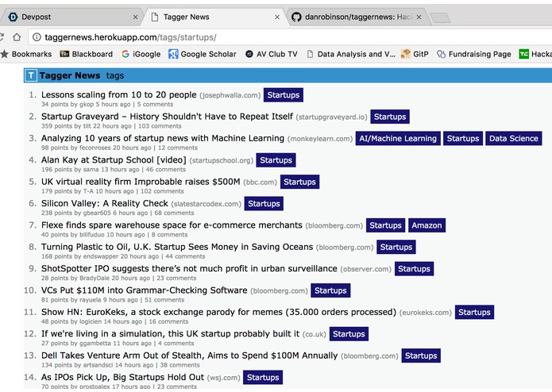Open the iGoogle bookmark

coord(141,54)
